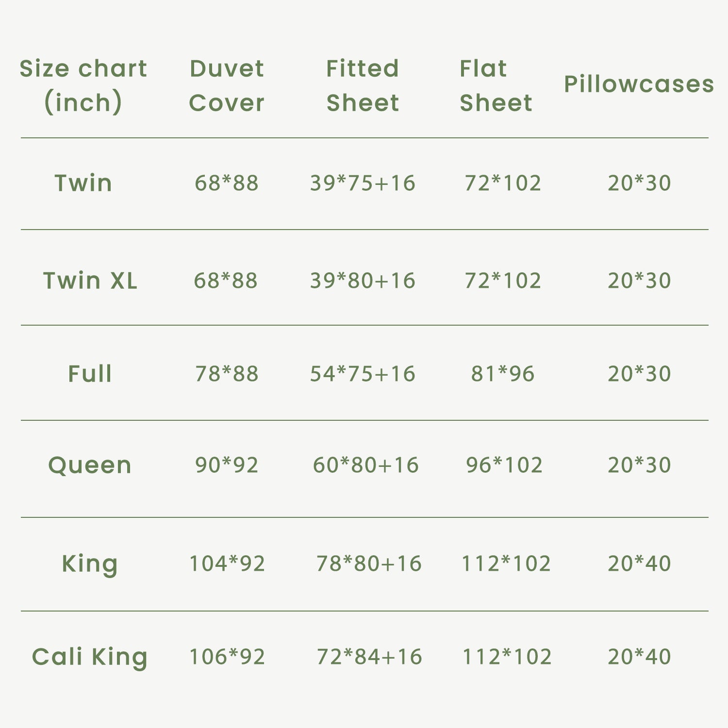Select the Full flat sheet size 81*96
The image size is (728, 728).
503,374
